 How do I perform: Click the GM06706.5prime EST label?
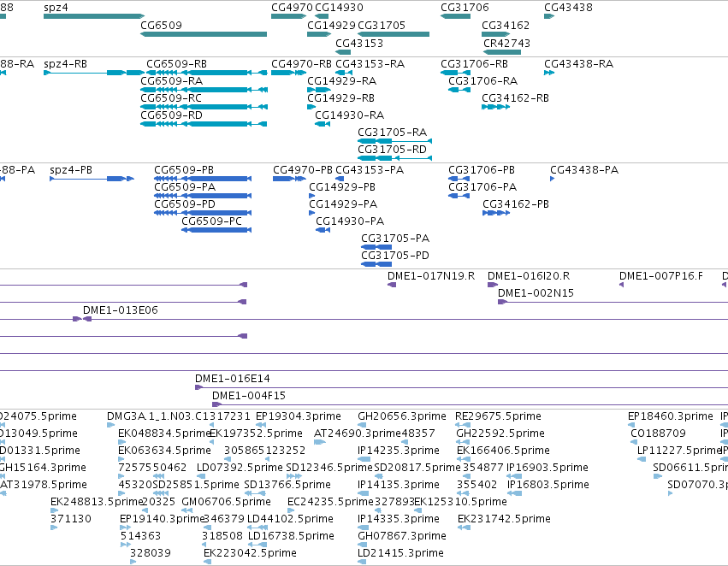[x=227, y=502]
